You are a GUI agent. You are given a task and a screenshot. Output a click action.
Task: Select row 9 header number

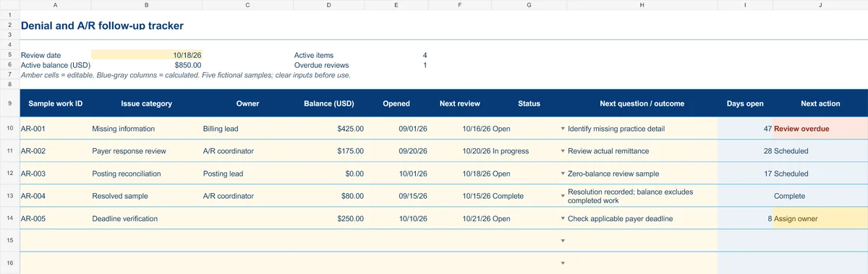(x=10, y=103)
